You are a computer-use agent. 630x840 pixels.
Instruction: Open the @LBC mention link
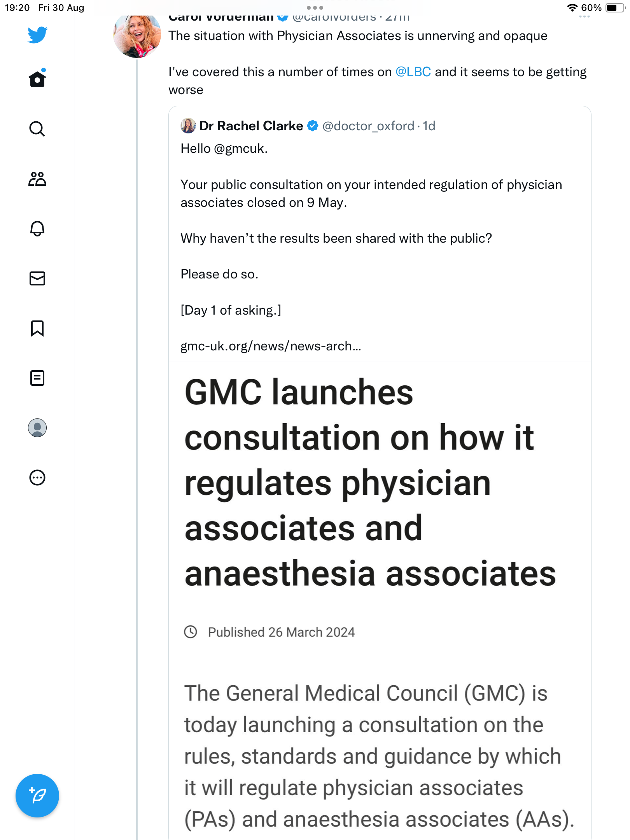pyautogui.click(x=413, y=72)
